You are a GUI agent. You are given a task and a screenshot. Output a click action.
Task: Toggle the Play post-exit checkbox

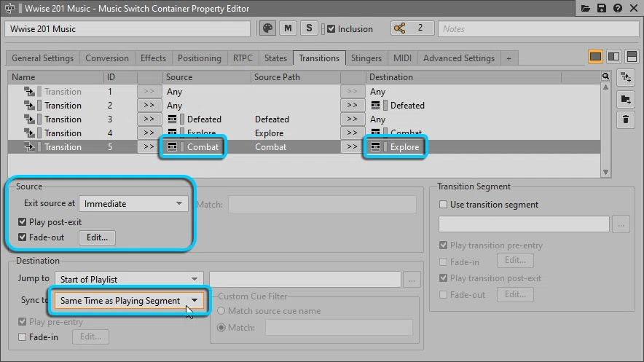click(22, 222)
